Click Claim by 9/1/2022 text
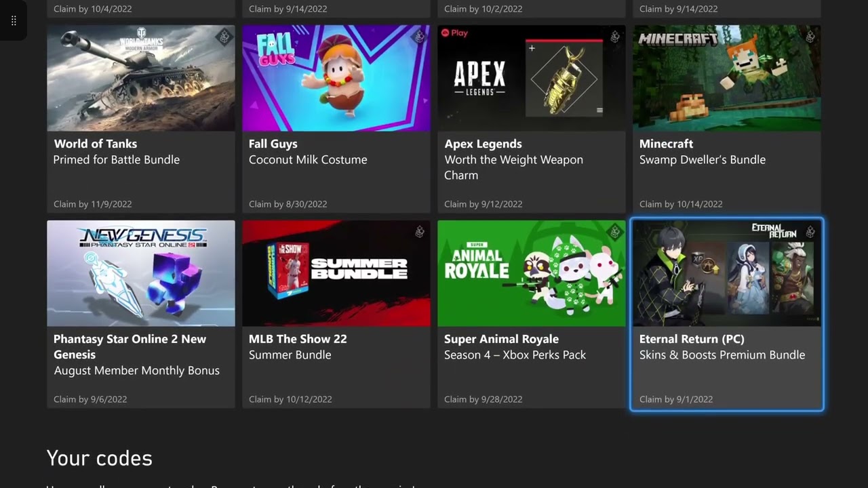868x488 pixels. 676,399
